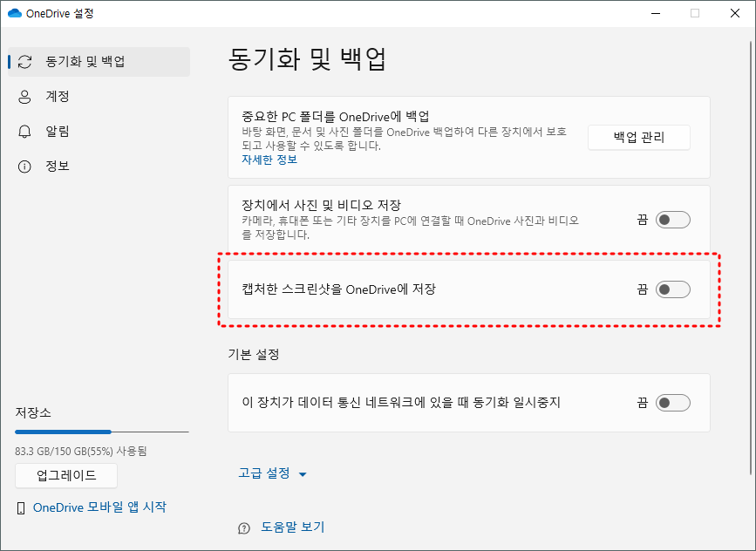Click the 백업 관리 button

click(639, 138)
